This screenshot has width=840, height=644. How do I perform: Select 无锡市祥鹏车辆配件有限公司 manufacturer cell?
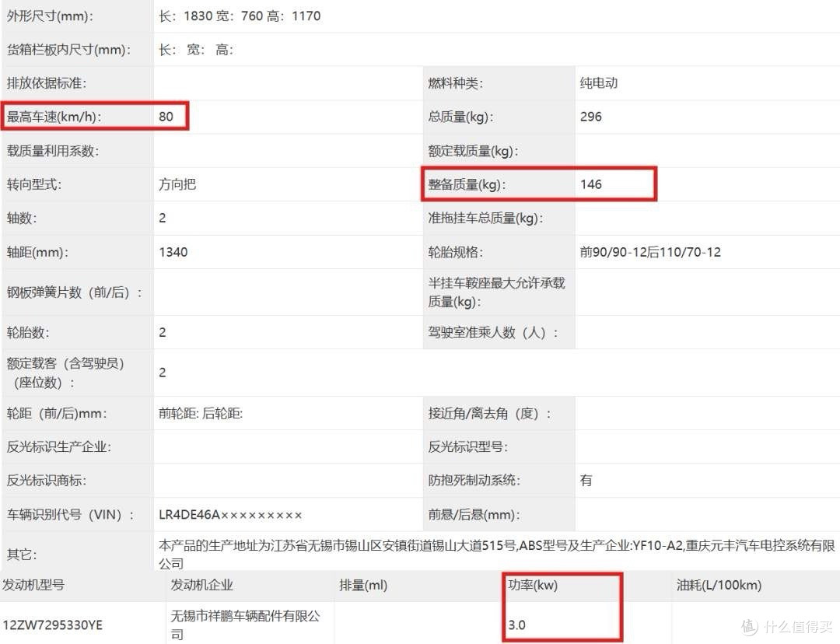point(245,625)
